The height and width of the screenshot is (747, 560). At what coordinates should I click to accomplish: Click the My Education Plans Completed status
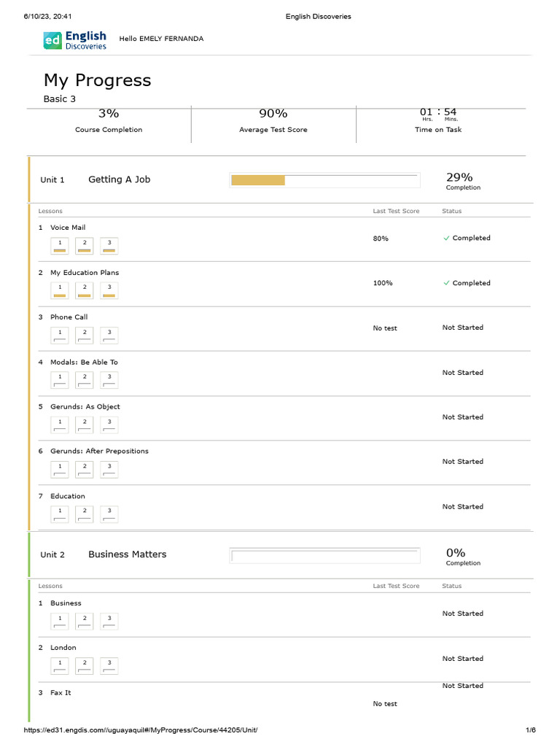pyautogui.click(x=467, y=283)
